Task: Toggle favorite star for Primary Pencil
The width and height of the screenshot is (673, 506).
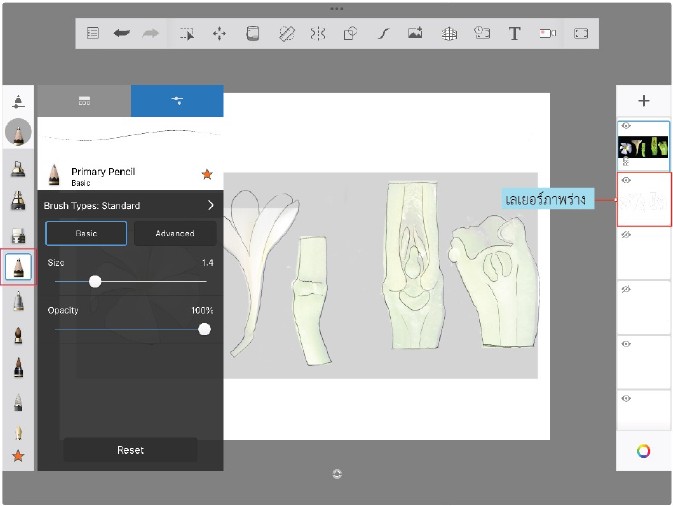Action: click(x=207, y=174)
